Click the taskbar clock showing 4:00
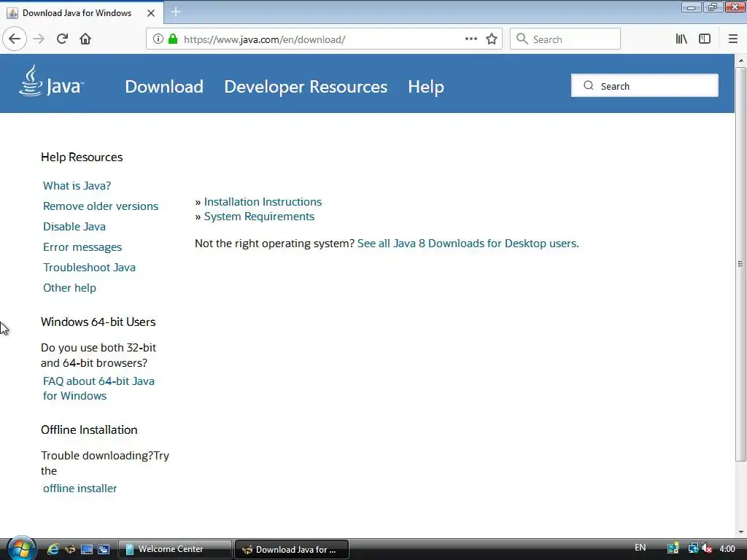The width and height of the screenshot is (747, 560). (727, 549)
